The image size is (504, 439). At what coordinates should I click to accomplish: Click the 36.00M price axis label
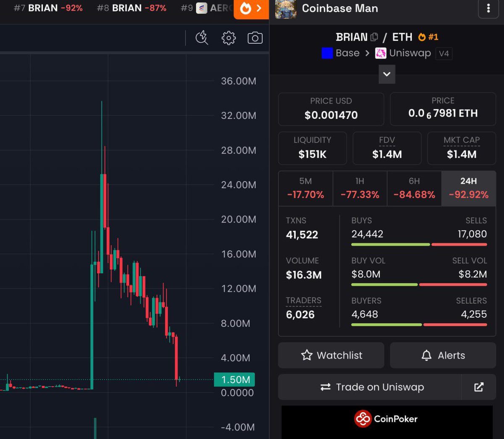[239, 81]
